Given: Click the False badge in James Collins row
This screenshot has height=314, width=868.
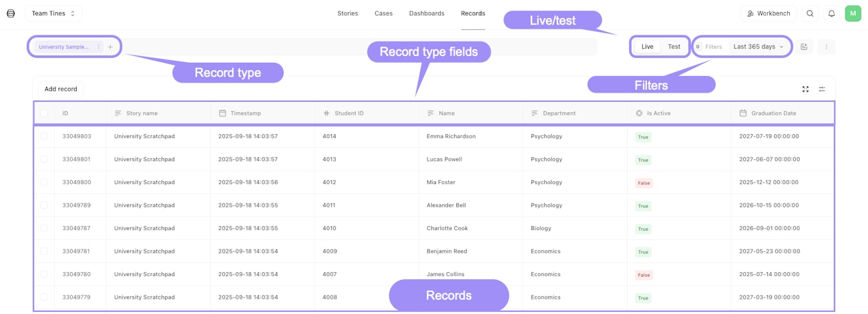Looking at the screenshot, I should click(644, 275).
